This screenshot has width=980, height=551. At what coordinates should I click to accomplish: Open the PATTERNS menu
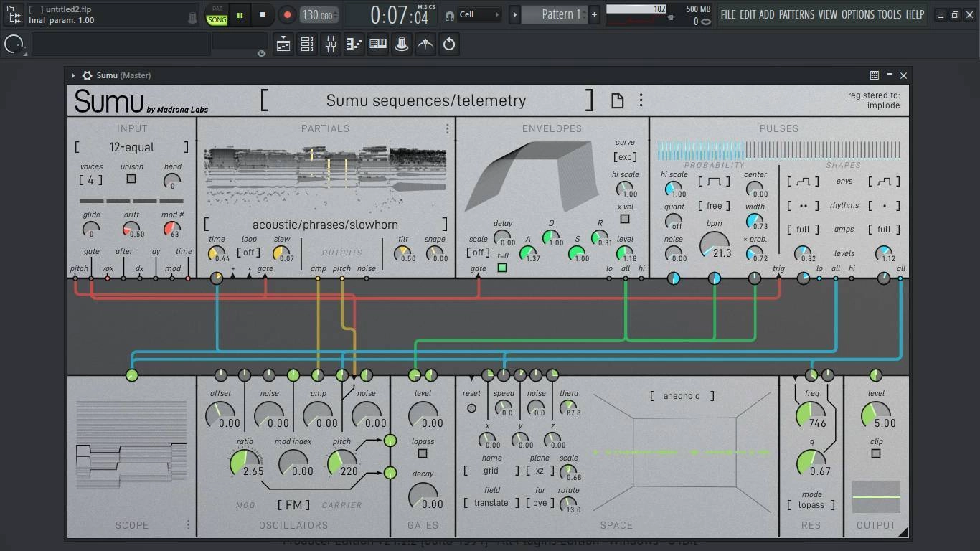796,14
